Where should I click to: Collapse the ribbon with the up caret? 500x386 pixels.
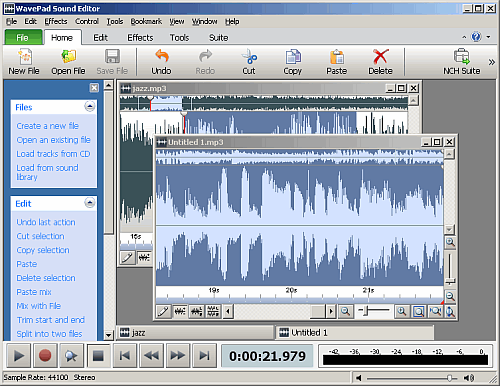(464, 37)
